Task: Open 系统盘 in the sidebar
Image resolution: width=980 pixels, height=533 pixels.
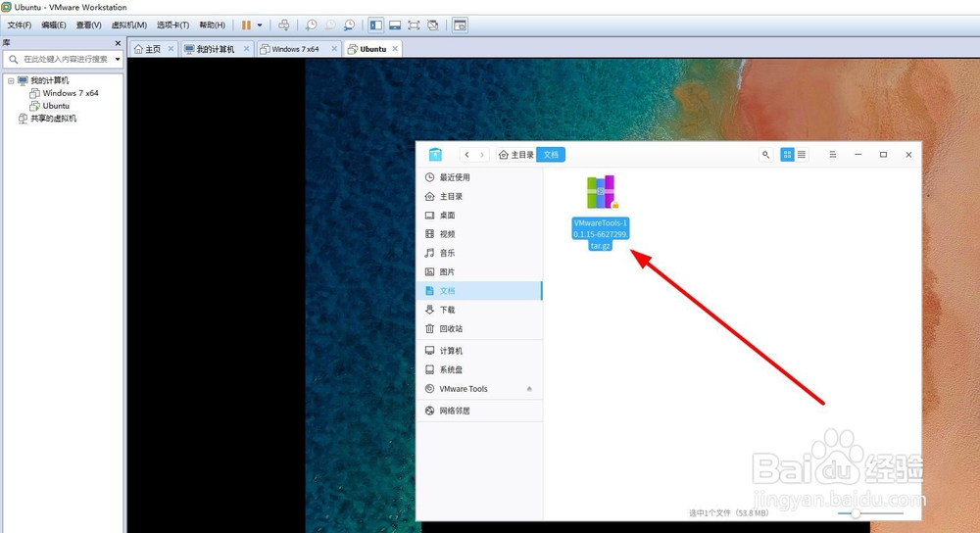Action: click(479, 370)
